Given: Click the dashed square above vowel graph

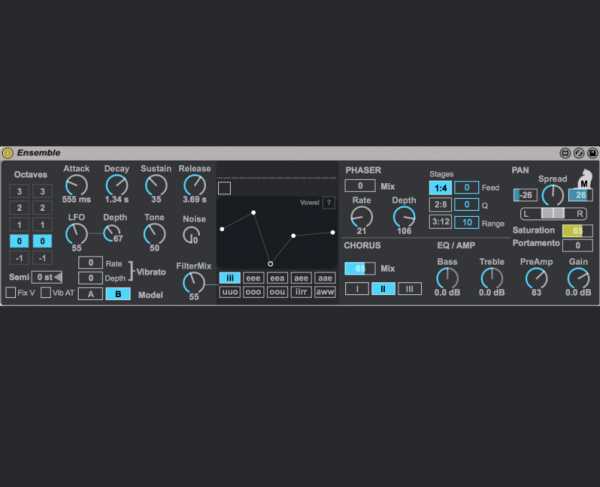Looking at the screenshot, I should 224,188.
